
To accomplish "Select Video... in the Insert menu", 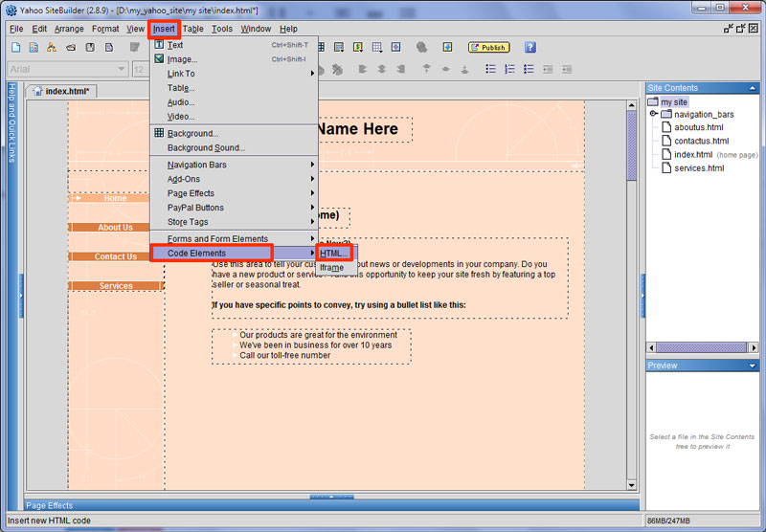I will (x=234, y=117).
